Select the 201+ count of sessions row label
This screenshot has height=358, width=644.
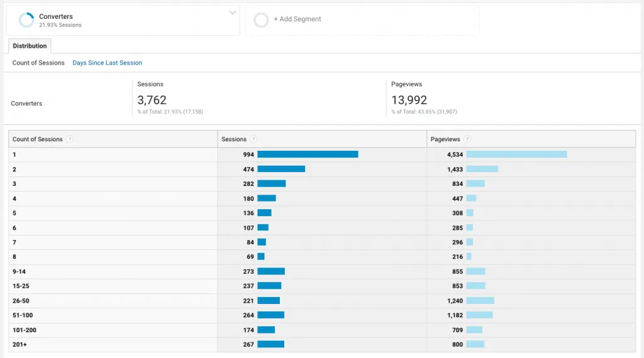[19, 344]
